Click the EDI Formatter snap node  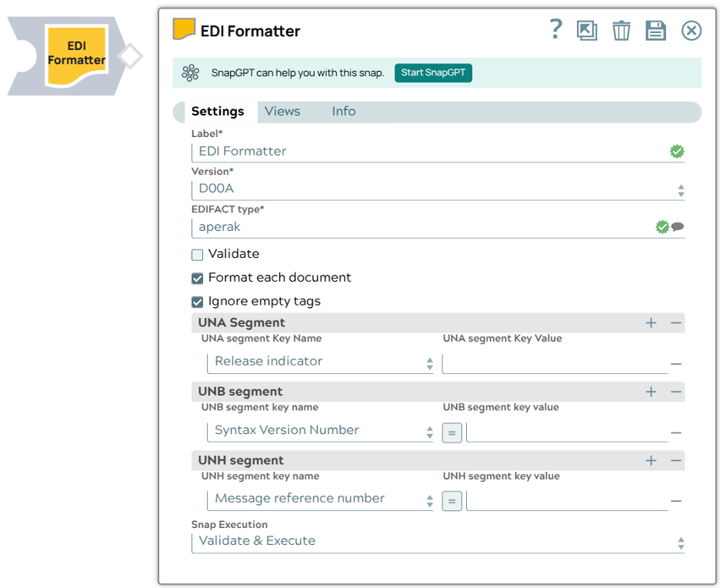point(76,55)
